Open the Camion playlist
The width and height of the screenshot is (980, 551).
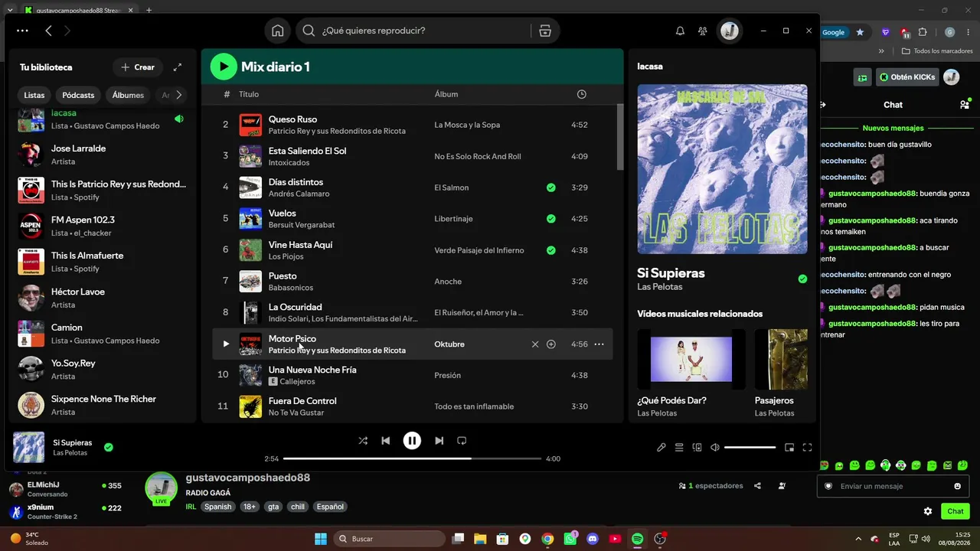click(x=103, y=334)
